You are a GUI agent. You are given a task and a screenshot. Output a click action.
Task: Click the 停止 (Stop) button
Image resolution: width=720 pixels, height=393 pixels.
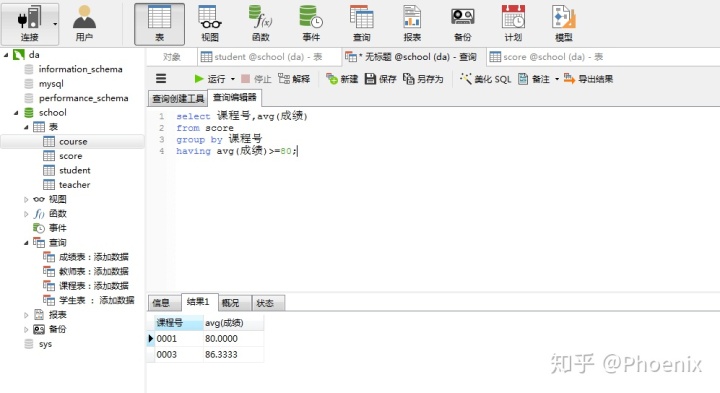pos(256,79)
